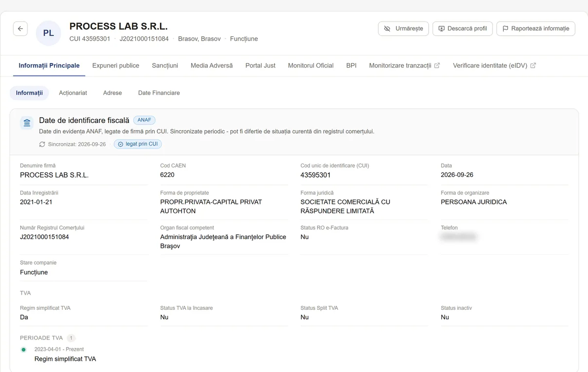
Task: Click the green active TVA period dot
Action: [x=24, y=349]
